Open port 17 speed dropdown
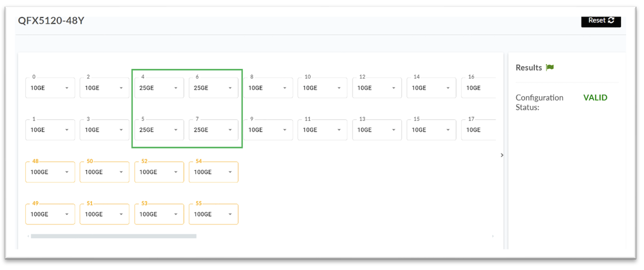 tap(479, 130)
